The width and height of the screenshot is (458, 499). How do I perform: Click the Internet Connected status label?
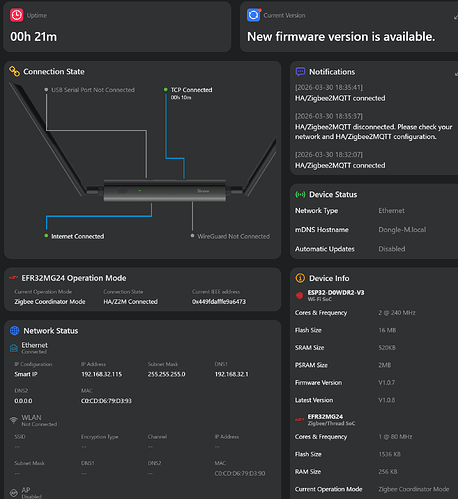[77, 236]
